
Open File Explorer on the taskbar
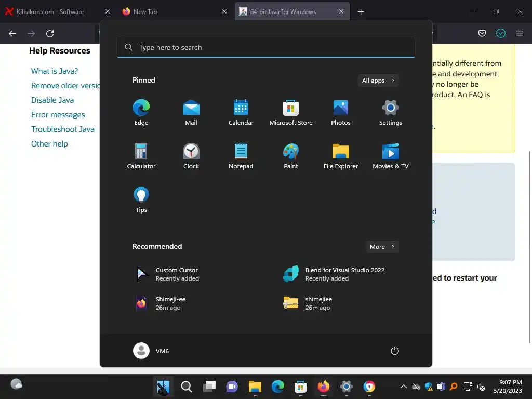255,387
